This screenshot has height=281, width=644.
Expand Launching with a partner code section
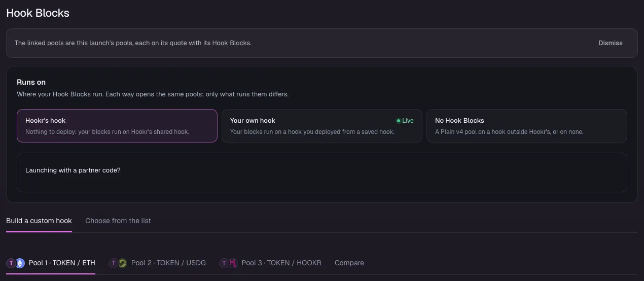322,172
